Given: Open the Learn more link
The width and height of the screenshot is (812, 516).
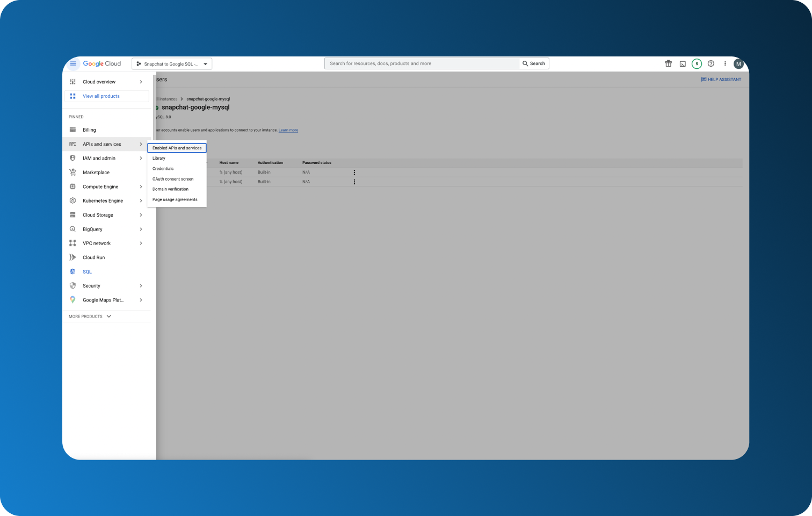Looking at the screenshot, I should pyautogui.click(x=288, y=130).
